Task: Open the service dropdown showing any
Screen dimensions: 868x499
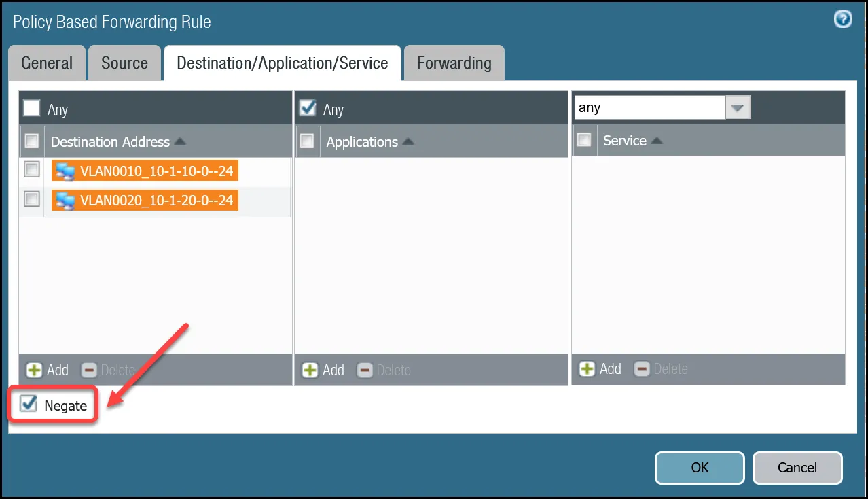Action: coord(738,107)
